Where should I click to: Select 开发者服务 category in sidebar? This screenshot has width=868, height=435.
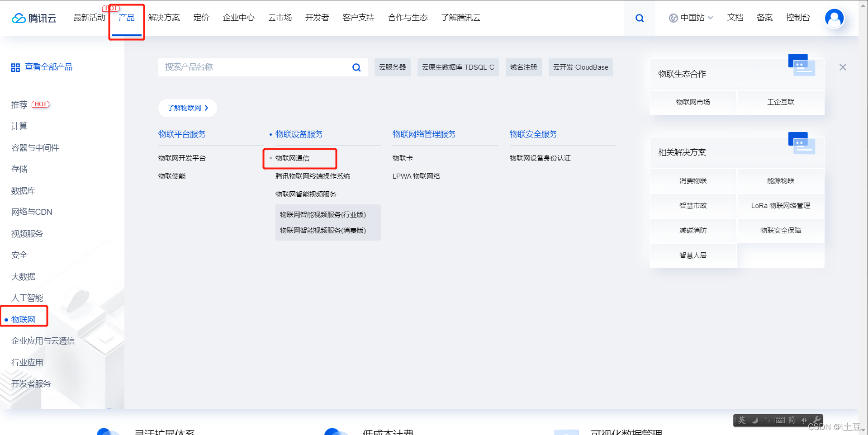[31, 384]
